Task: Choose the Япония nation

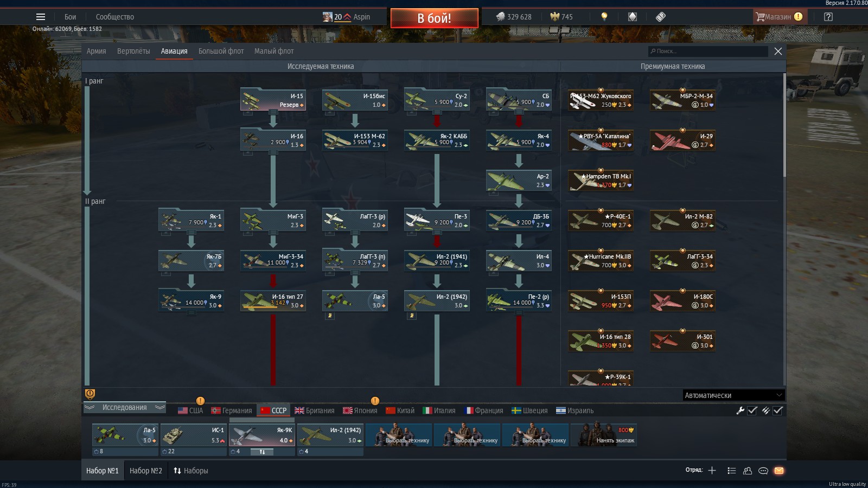Action: pyautogui.click(x=360, y=410)
